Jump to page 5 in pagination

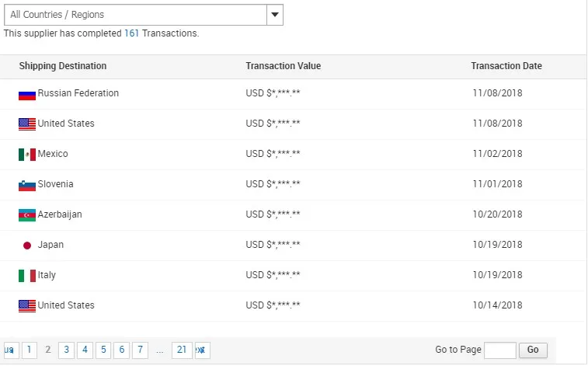[x=103, y=350]
